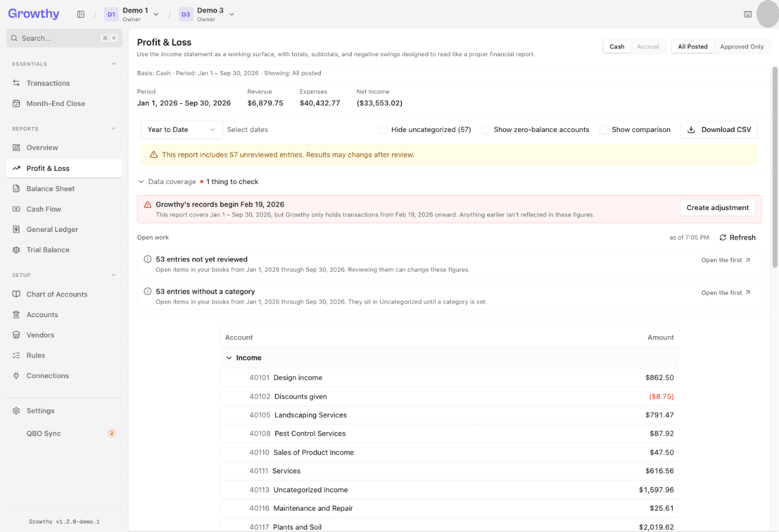Open the Trial Balance report
The width and height of the screenshot is (779, 532).
pos(65,250)
